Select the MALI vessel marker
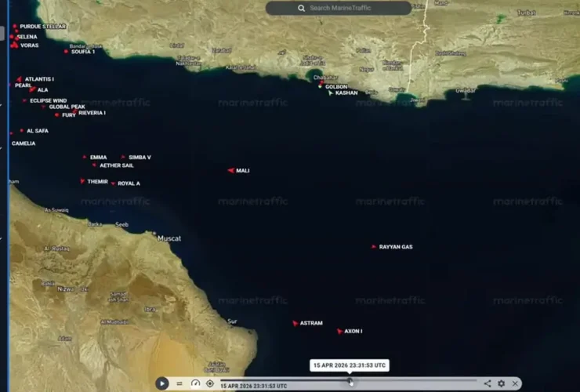 point(231,170)
